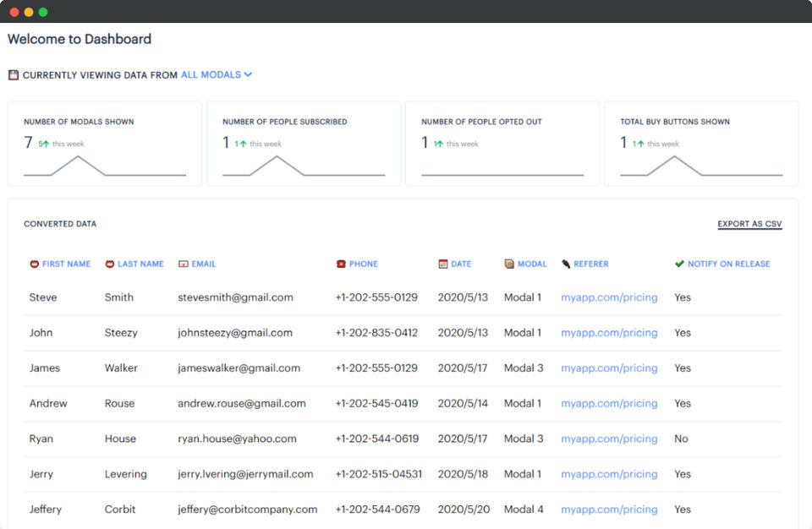Viewport: 812px width, 529px height.
Task: Click the box icon beside Modal
Action: pos(509,264)
